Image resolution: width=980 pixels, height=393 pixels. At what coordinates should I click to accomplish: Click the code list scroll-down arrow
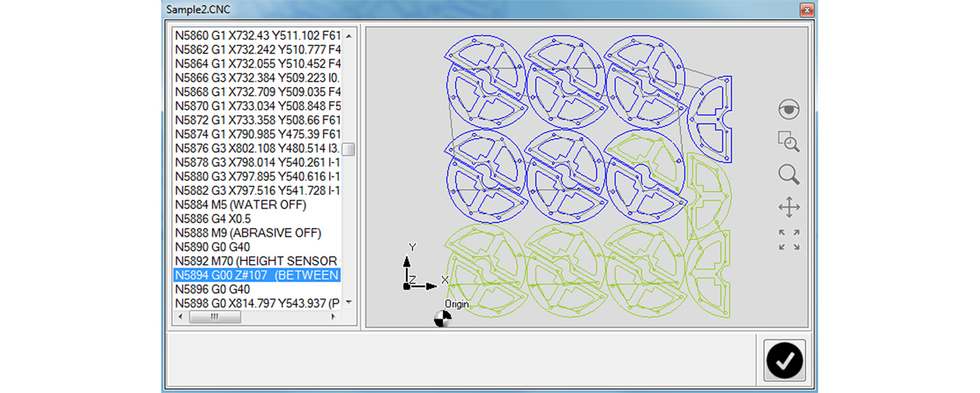[349, 303]
